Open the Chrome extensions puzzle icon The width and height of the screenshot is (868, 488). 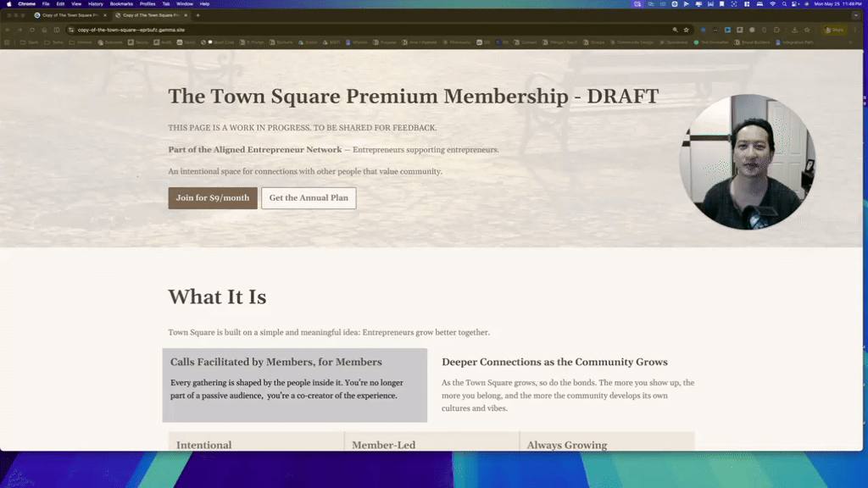776,30
